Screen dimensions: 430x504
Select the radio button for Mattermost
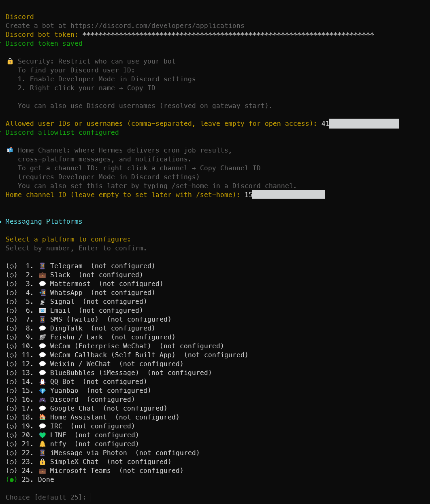pos(12,284)
